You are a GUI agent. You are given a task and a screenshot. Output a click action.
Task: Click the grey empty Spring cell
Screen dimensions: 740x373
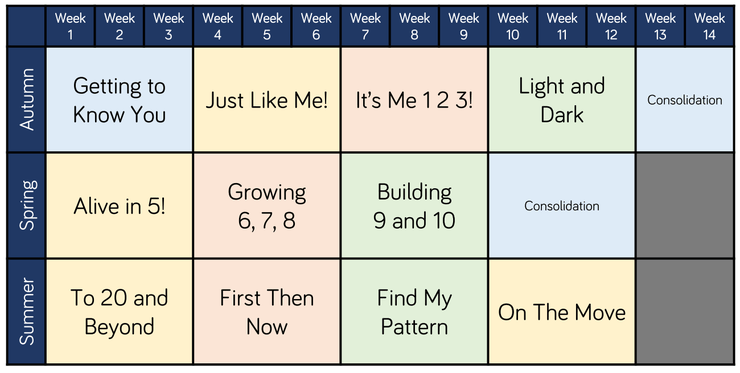(685, 205)
